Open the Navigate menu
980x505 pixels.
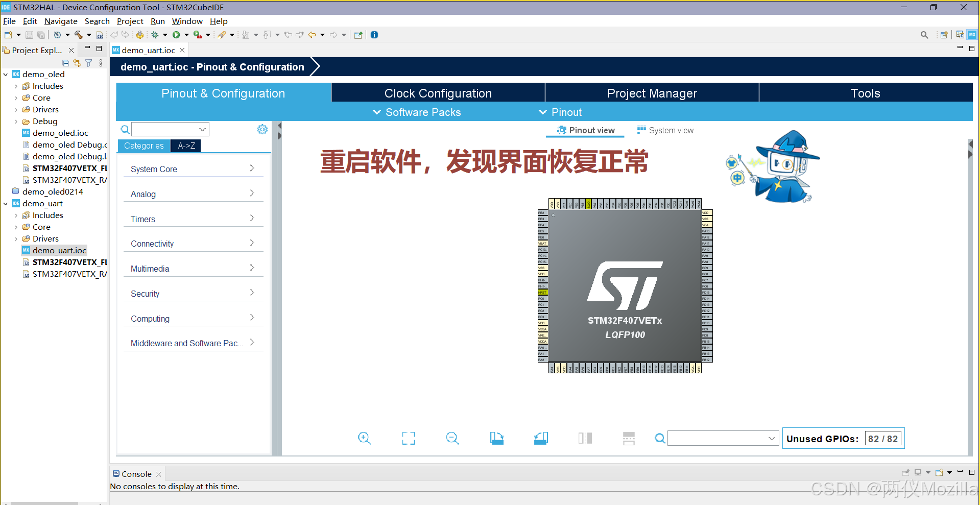click(x=61, y=21)
